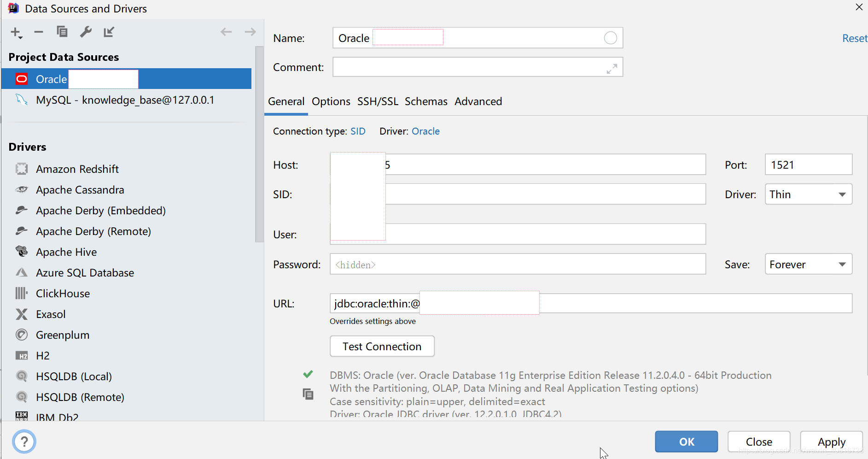Click the Azure SQL Database icon
The image size is (868, 459).
tap(22, 272)
